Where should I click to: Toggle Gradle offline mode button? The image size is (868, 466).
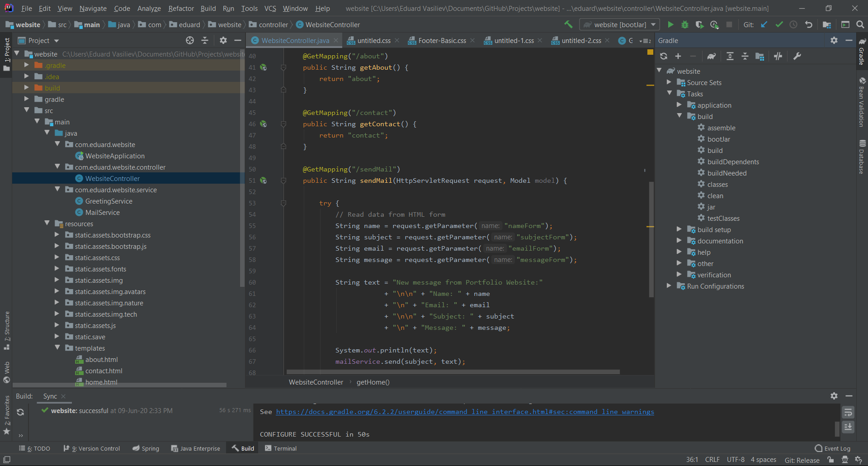pyautogui.click(x=778, y=56)
